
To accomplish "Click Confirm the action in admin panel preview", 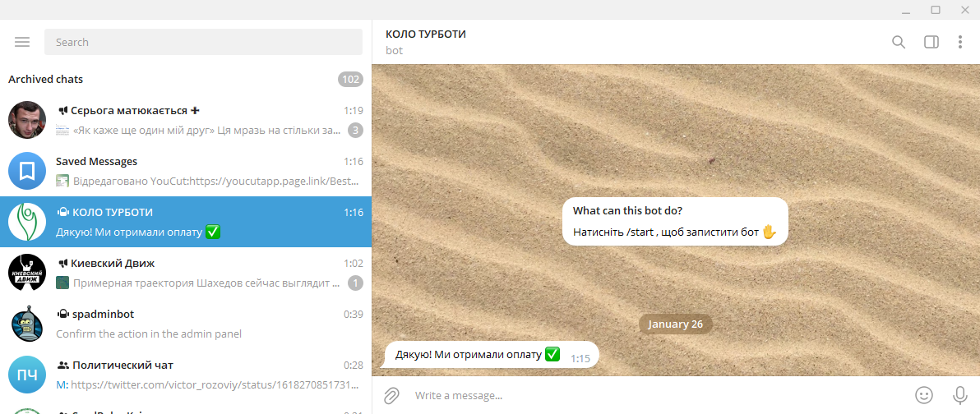I will 149,333.
